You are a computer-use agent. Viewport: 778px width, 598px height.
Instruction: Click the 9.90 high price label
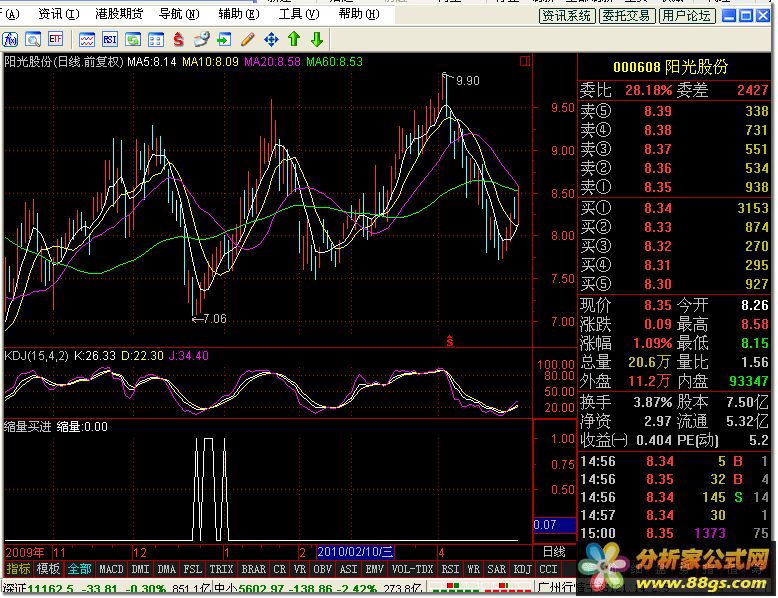pos(468,80)
